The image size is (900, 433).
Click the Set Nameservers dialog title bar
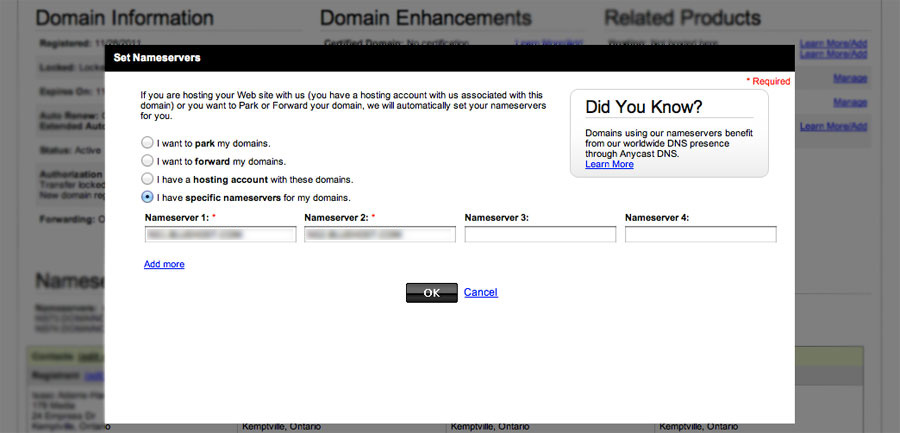point(450,58)
